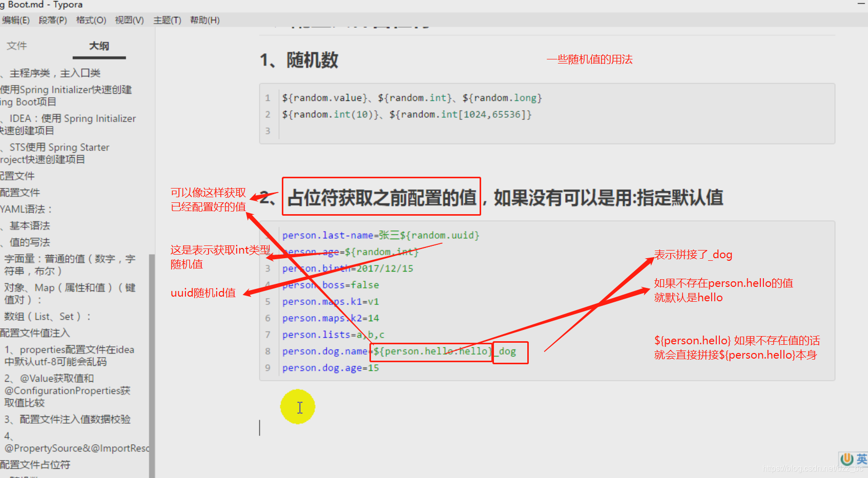Jump to outline item 配置文件占位符
This screenshot has height=478, width=868.
(x=35, y=465)
